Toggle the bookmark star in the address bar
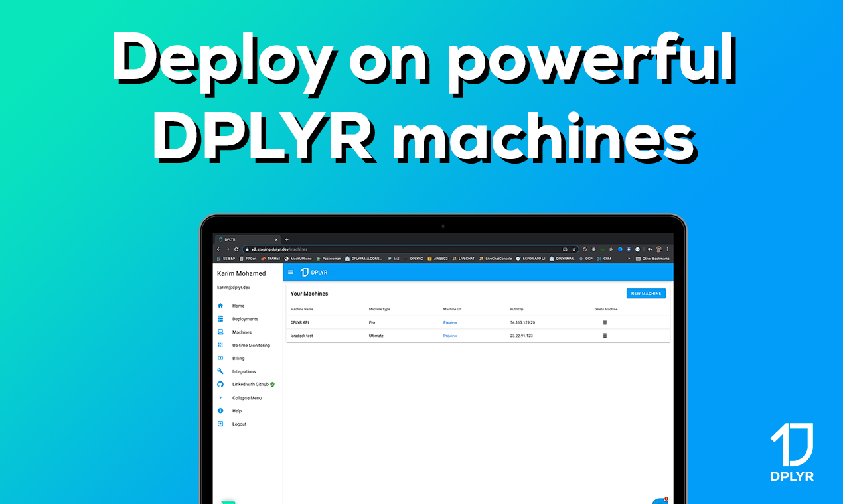The height and width of the screenshot is (504, 843). (x=573, y=249)
